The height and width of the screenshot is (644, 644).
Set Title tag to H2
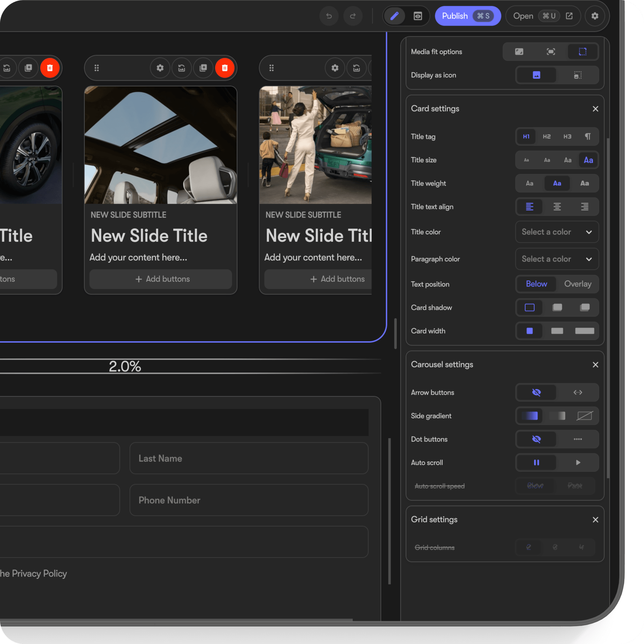(547, 136)
